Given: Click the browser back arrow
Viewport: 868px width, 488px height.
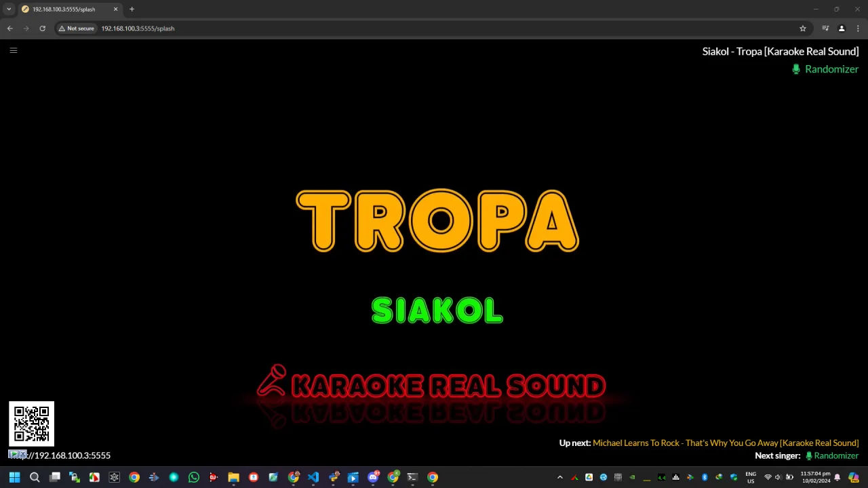Looking at the screenshot, I should tap(10, 28).
